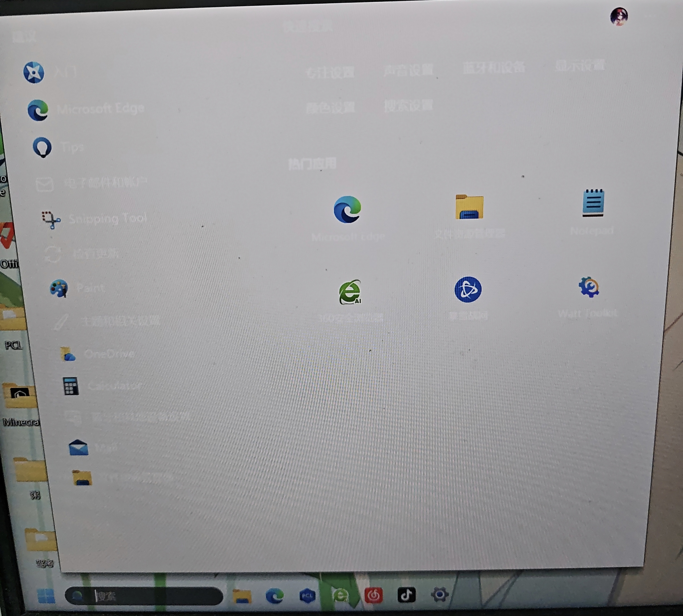Open 360 browser from the taskbar

pyautogui.click(x=340, y=595)
